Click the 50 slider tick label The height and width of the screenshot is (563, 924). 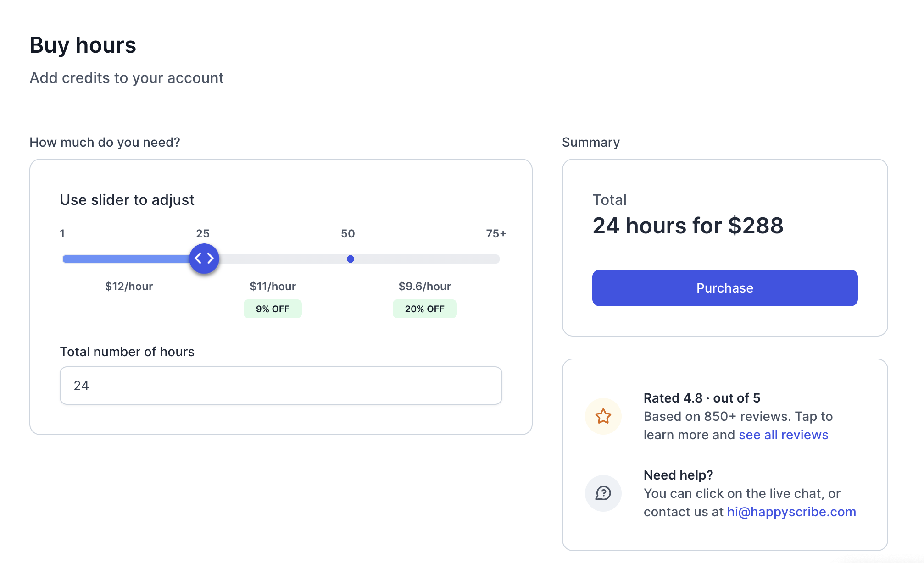pyautogui.click(x=348, y=234)
